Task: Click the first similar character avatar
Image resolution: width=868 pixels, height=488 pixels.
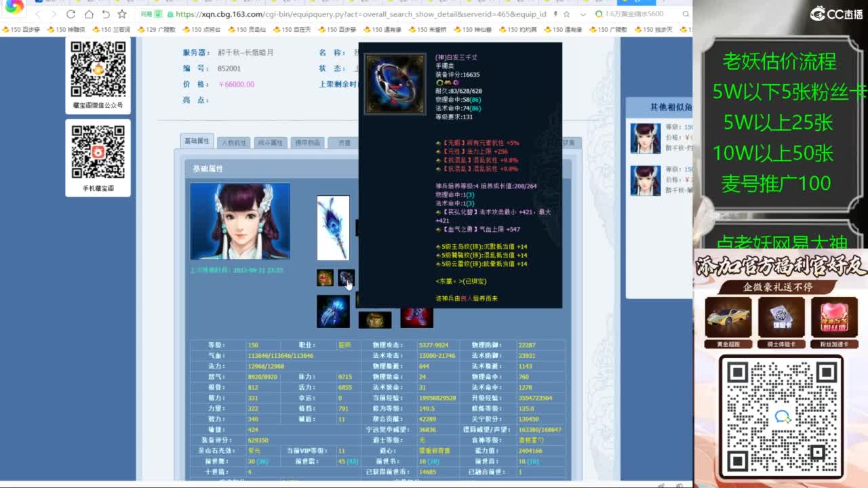Action: pos(645,138)
